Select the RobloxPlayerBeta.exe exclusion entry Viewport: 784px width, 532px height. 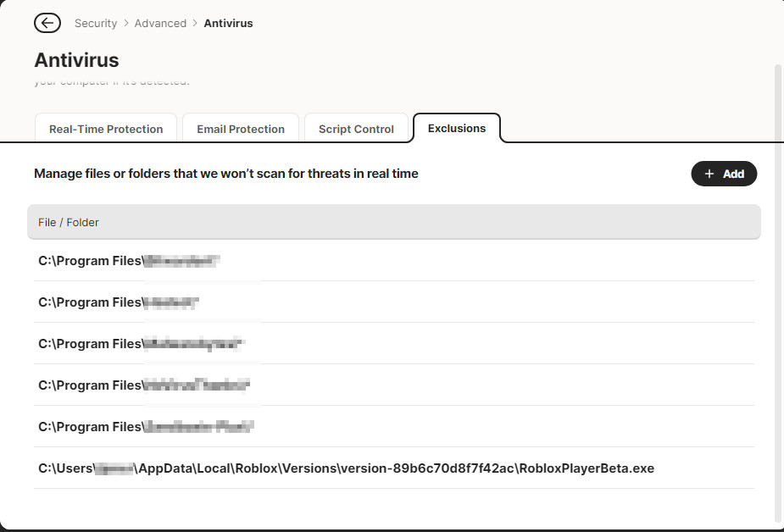(346, 468)
